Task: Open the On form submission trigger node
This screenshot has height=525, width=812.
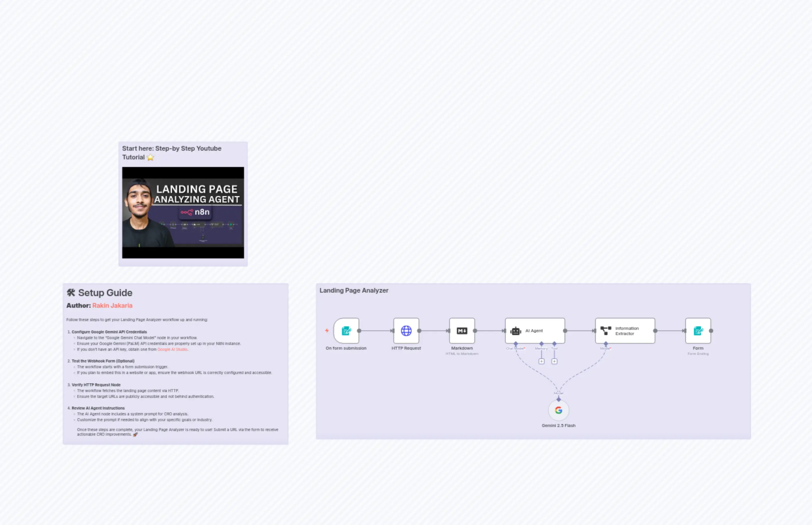Action: [346, 330]
